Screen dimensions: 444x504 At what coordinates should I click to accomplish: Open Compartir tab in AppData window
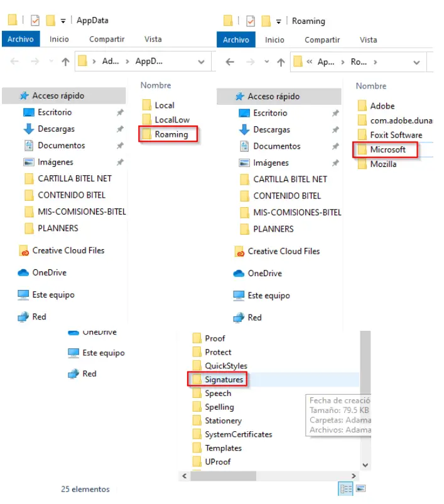107,39
